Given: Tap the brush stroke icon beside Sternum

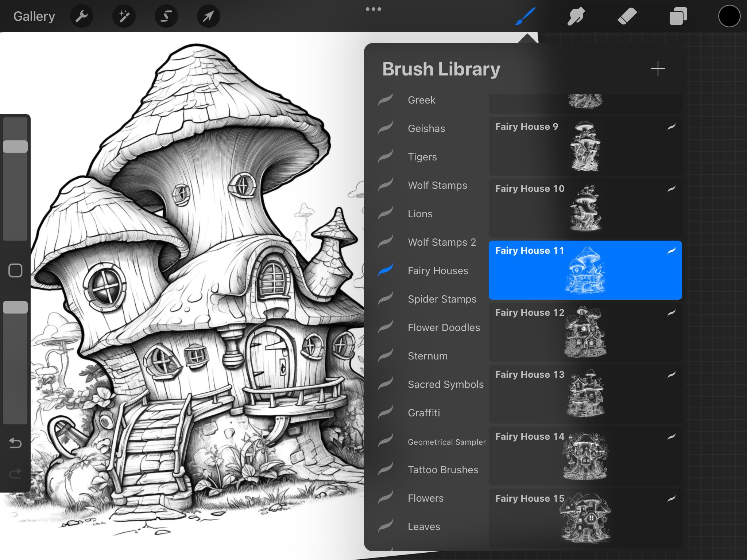Looking at the screenshot, I should (x=385, y=356).
